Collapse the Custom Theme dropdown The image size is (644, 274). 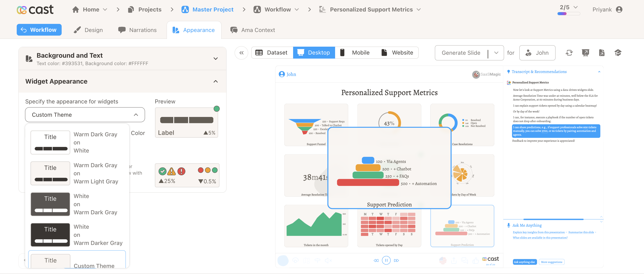point(136,115)
